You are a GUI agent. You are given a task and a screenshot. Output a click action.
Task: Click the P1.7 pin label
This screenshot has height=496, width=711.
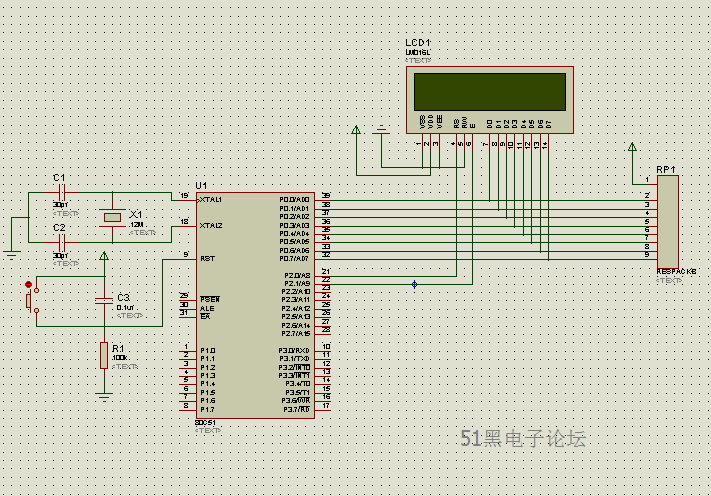click(208, 409)
